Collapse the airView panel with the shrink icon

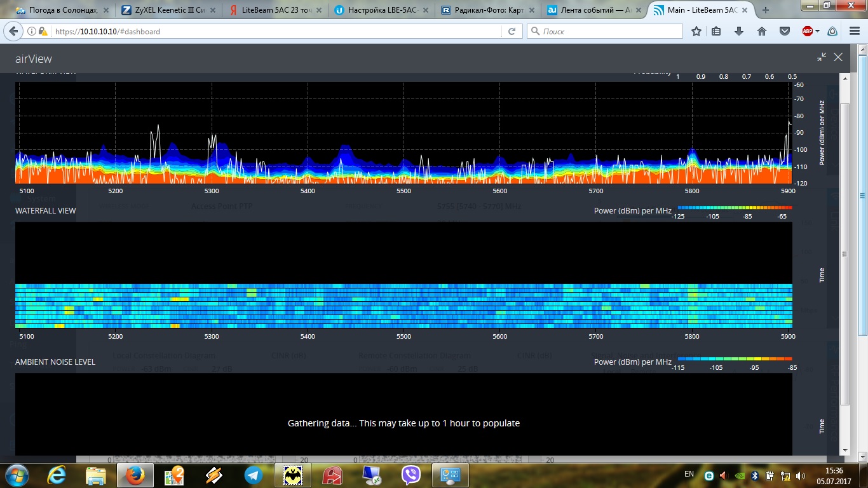click(x=822, y=57)
